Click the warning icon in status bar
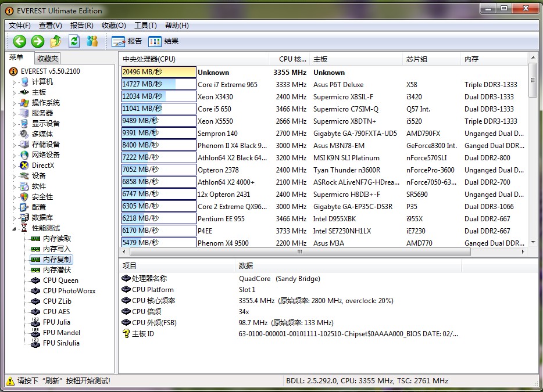 click(x=10, y=381)
